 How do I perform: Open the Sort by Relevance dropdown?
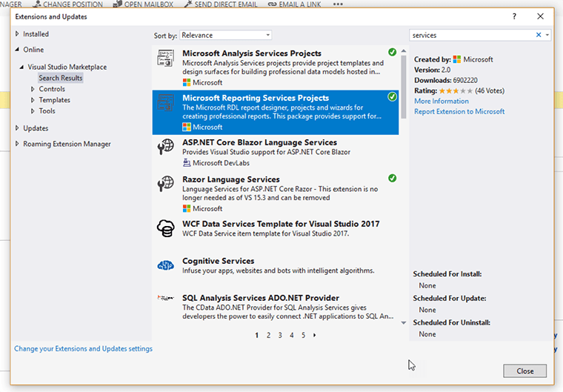(x=225, y=35)
